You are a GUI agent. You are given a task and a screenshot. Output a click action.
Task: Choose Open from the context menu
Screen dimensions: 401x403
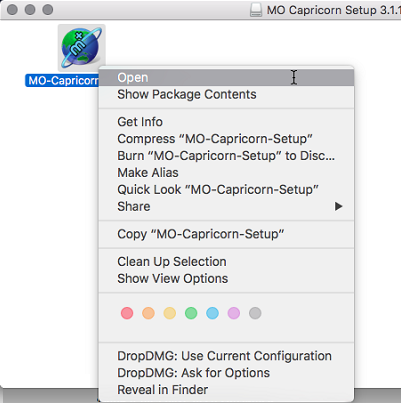(x=226, y=77)
